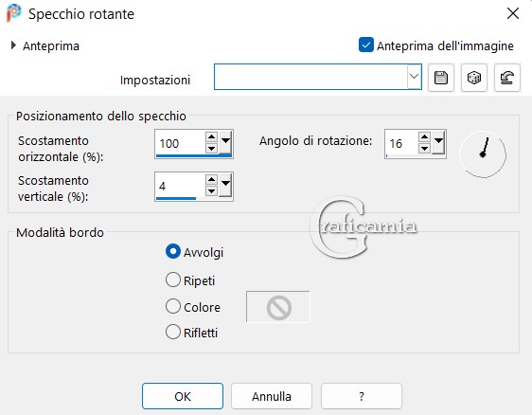Open horizontal offset slider dropdown arrow
This screenshot has width=532, height=415.
point(225,143)
